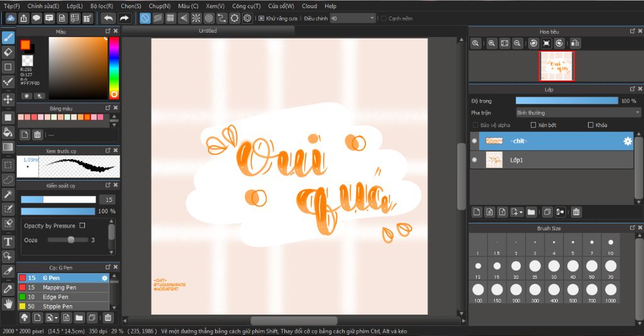Hide the Lớp1 layer
This screenshot has height=336, width=644.
point(475,160)
